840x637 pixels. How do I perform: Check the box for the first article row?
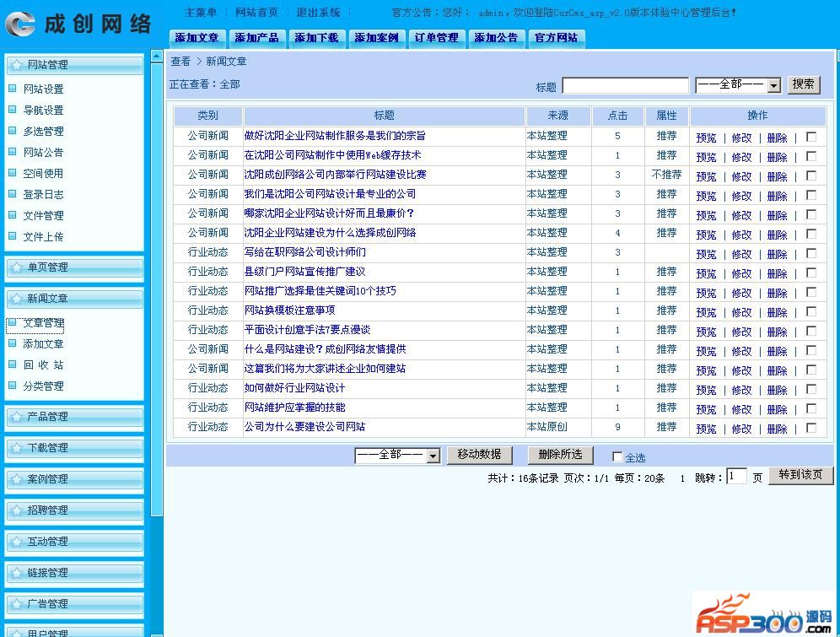point(811,137)
